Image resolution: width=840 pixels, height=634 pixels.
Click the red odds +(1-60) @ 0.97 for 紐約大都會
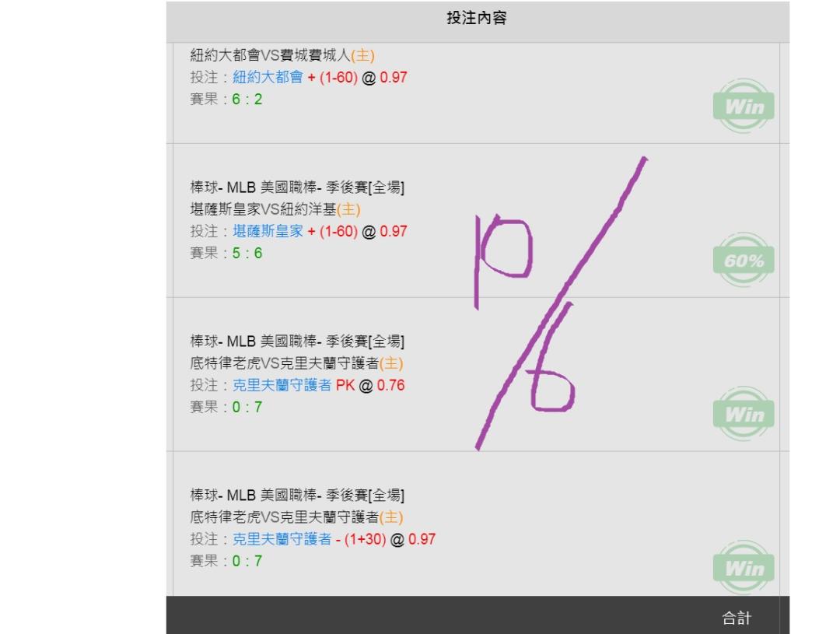[x=357, y=77]
